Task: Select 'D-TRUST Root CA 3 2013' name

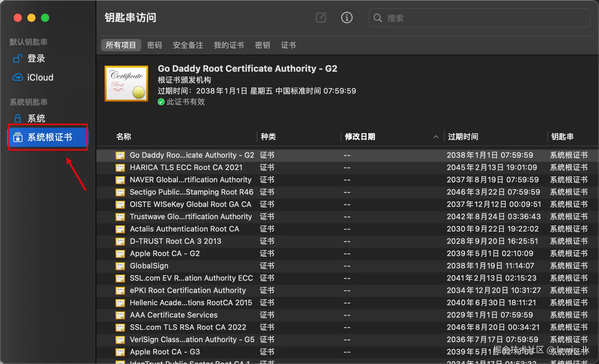Action: (176, 241)
